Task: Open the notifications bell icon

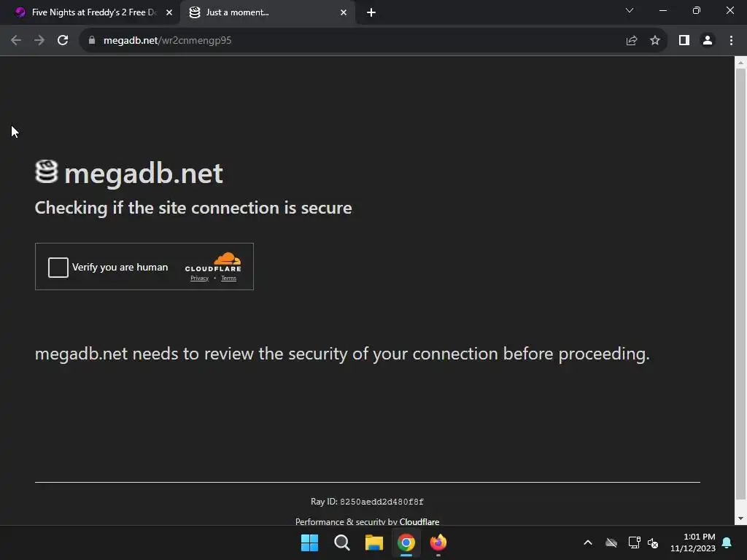Action: 727,542
